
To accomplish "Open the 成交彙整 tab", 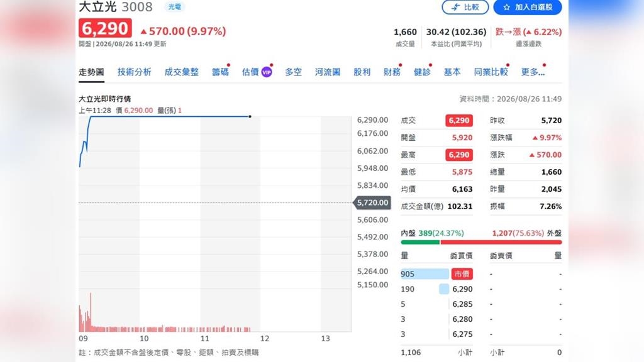I will pos(182,72).
